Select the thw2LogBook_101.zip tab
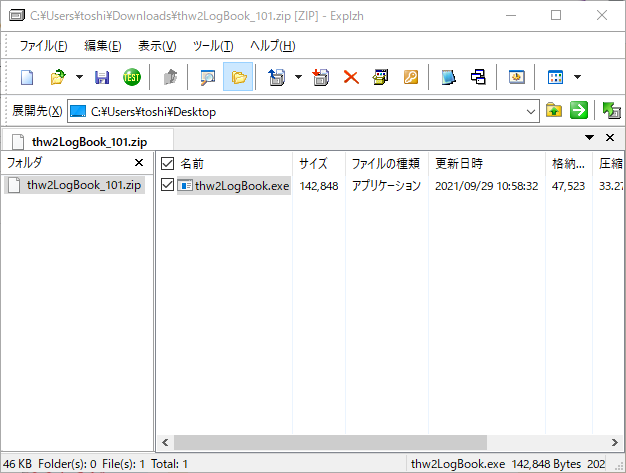Image resolution: width=626 pixels, height=473 pixels. [88, 141]
